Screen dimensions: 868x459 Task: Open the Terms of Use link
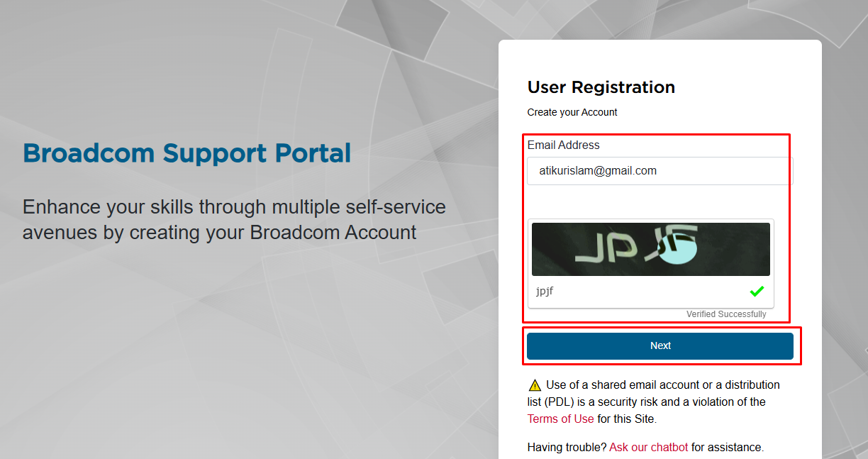(x=560, y=419)
